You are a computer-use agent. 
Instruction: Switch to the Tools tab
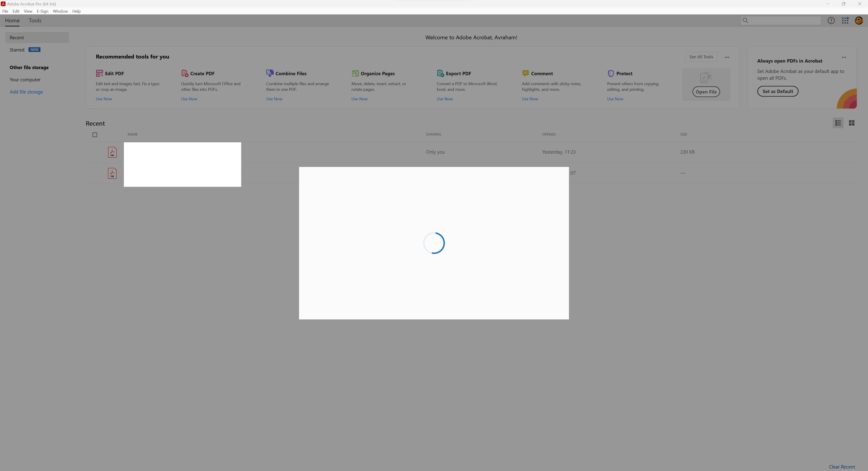pos(35,21)
